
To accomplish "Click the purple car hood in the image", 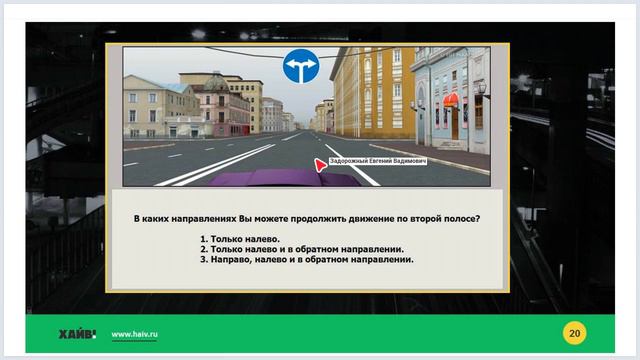I will pyautogui.click(x=284, y=178).
